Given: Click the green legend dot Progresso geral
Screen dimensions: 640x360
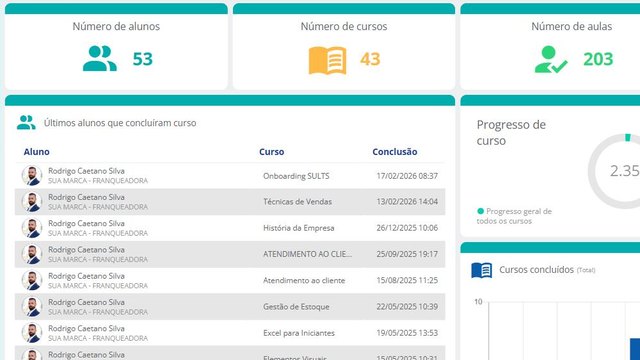Looking at the screenshot, I should tap(480, 211).
